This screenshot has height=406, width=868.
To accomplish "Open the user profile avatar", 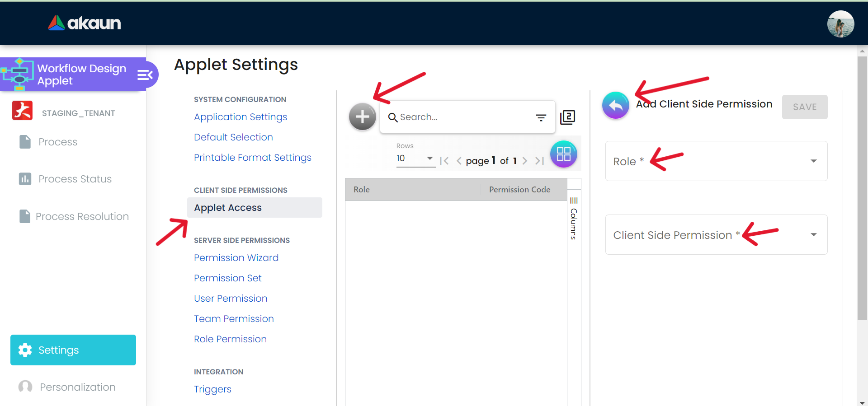I will 840,23.
